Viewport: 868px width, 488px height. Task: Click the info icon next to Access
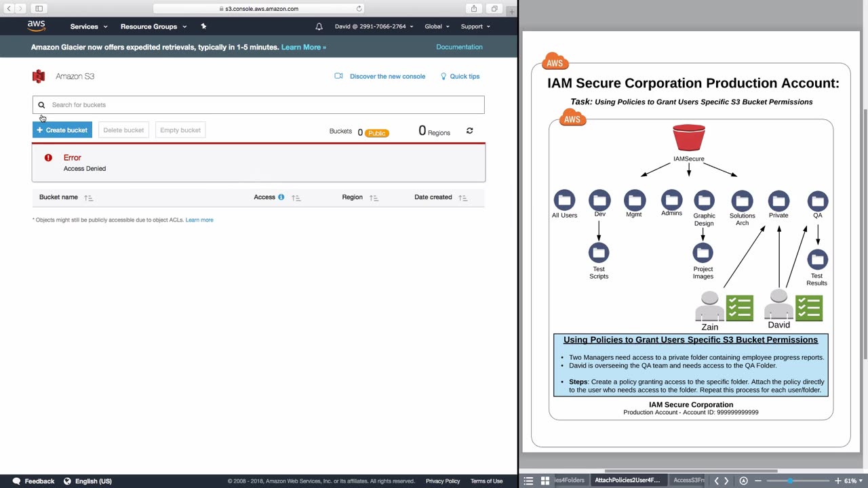tap(281, 197)
